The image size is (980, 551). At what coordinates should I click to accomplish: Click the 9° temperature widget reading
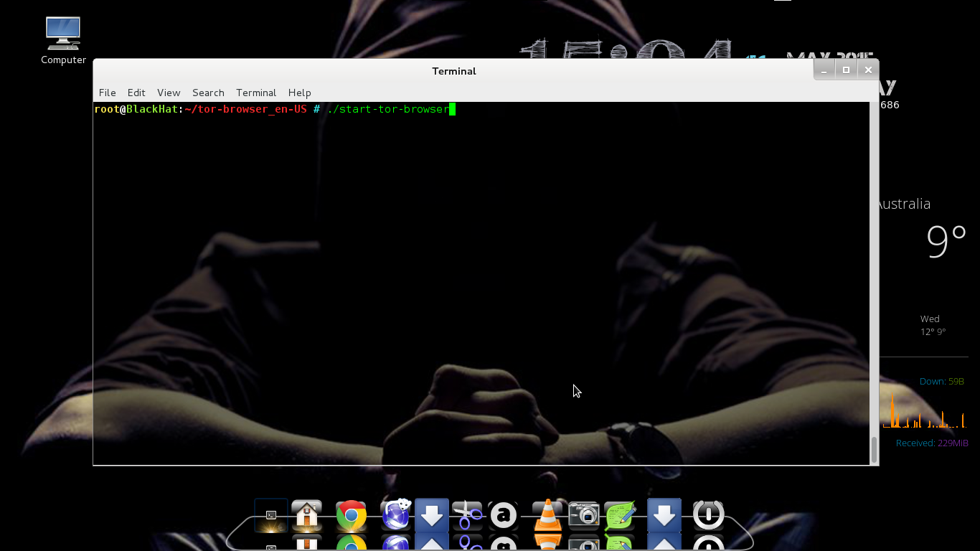click(946, 241)
